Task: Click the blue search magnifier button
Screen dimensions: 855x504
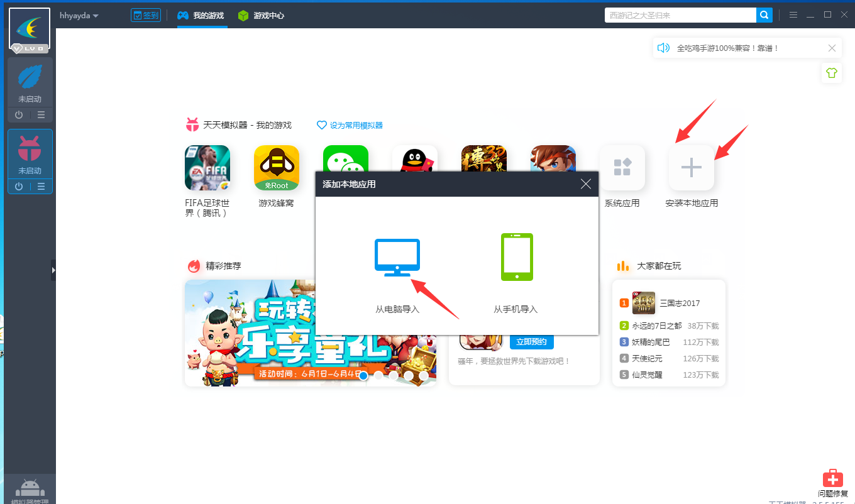Action: click(764, 15)
